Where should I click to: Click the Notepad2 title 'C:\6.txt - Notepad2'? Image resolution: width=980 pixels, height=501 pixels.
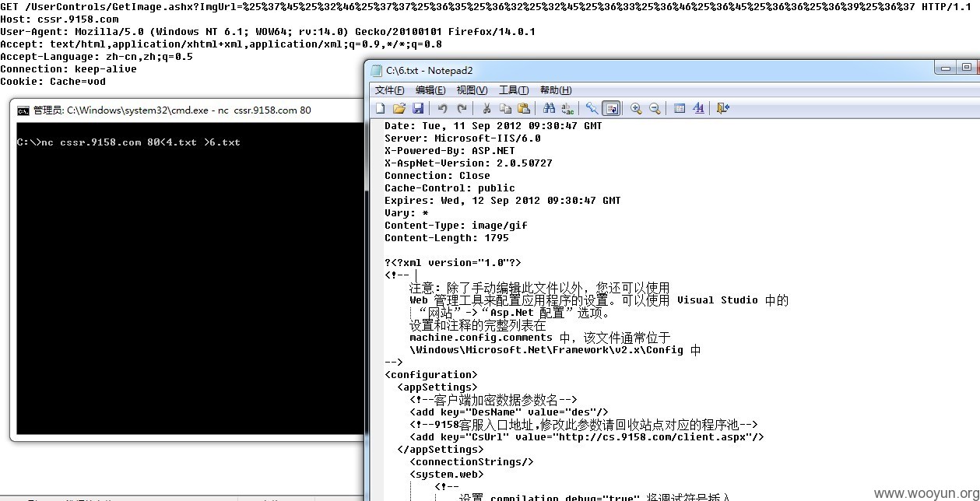point(430,71)
